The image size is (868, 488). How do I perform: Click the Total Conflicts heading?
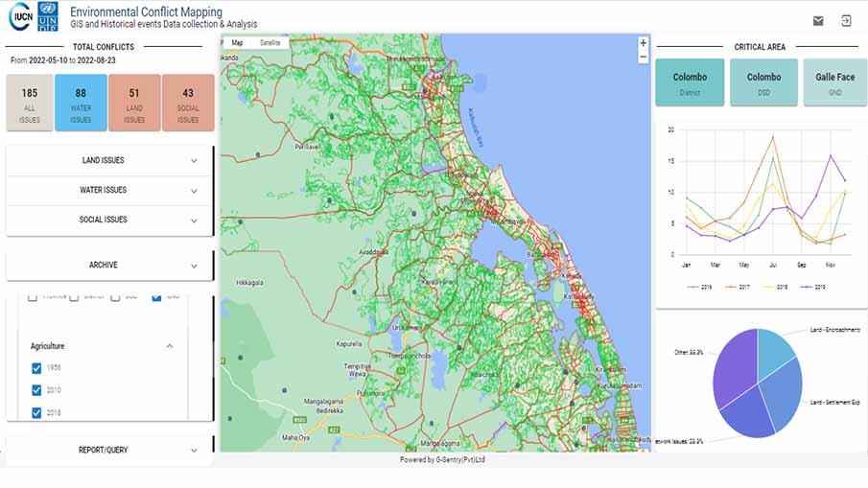point(104,47)
